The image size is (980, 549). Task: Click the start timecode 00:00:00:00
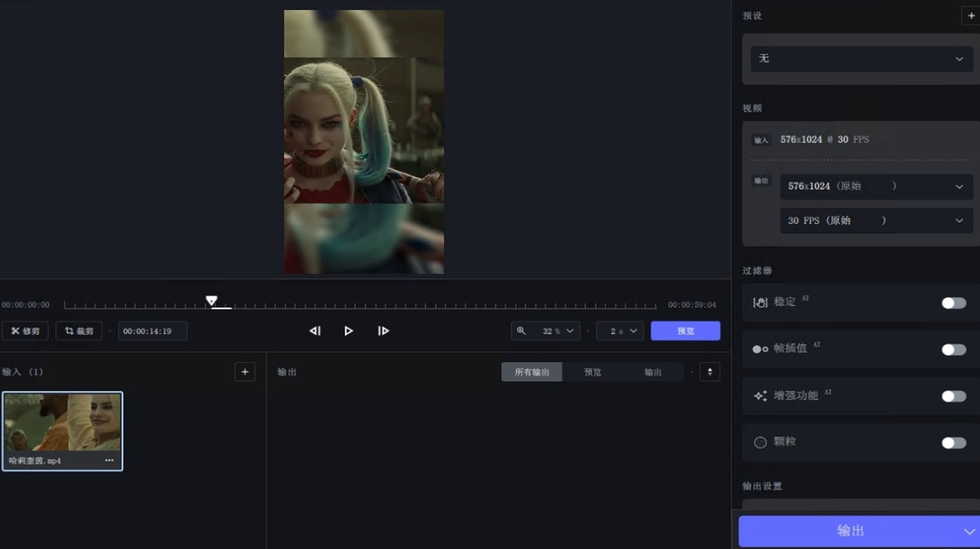point(26,305)
